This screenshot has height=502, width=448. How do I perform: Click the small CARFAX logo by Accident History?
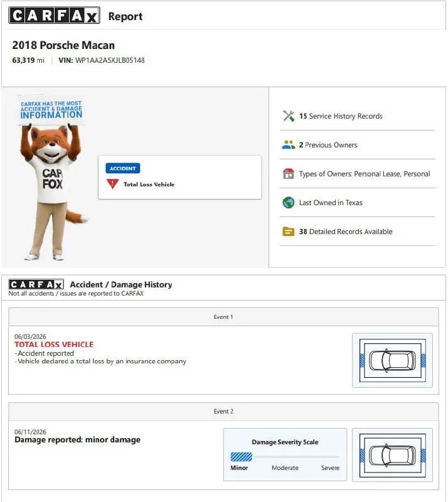click(x=36, y=284)
